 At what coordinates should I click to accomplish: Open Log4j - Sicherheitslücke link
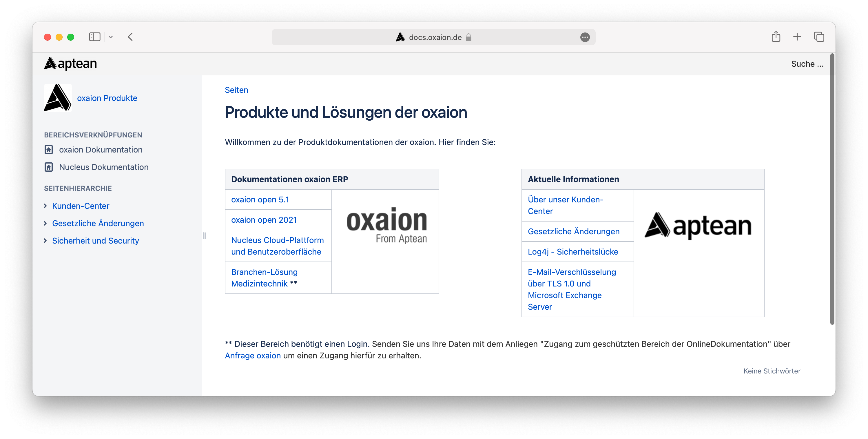click(x=573, y=251)
